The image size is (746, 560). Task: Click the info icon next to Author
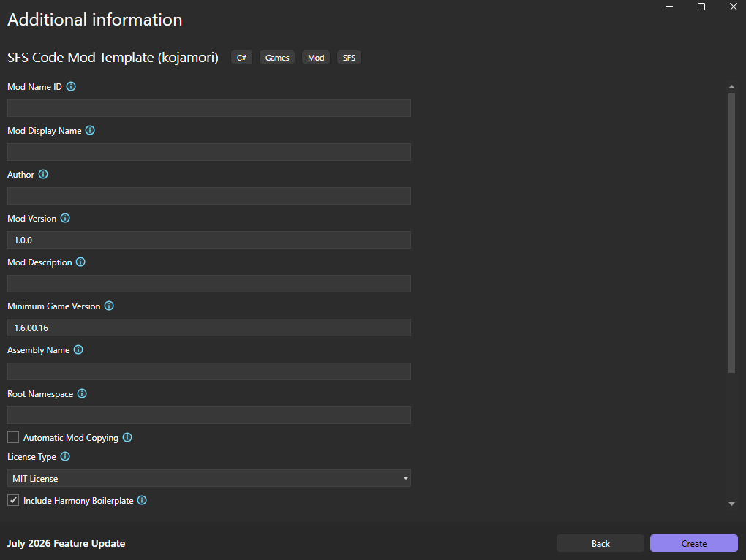click(43, 174)
